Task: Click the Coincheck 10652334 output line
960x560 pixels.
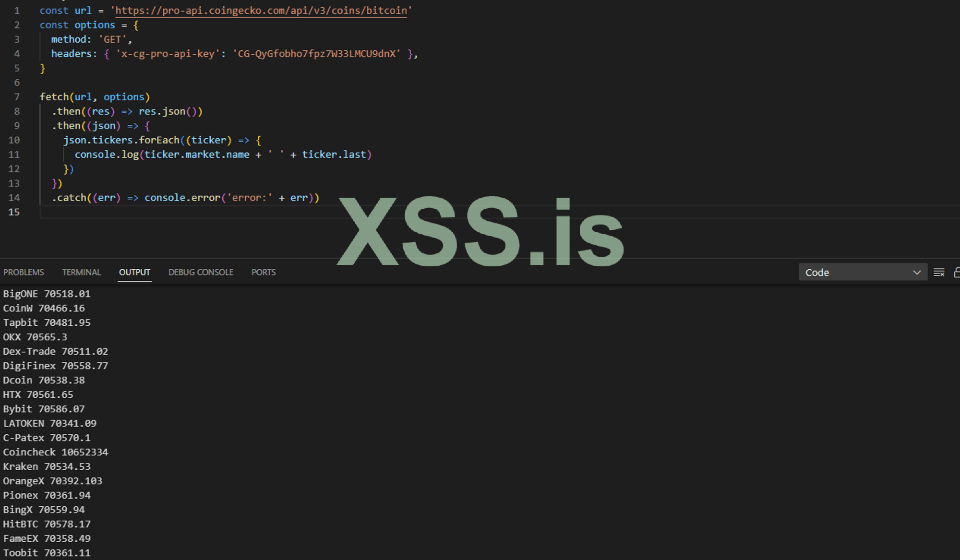Action: pyautogui.click(x=55, y=452)
